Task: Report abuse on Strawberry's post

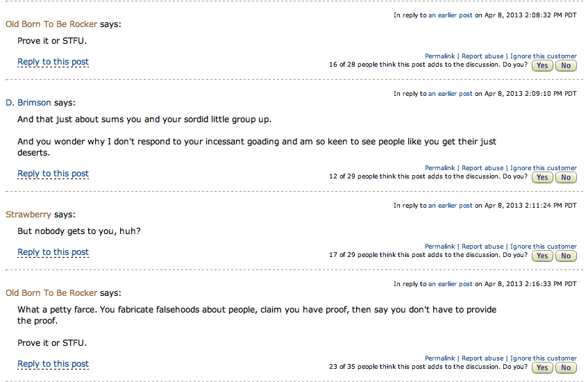Action: pos(482,247)
